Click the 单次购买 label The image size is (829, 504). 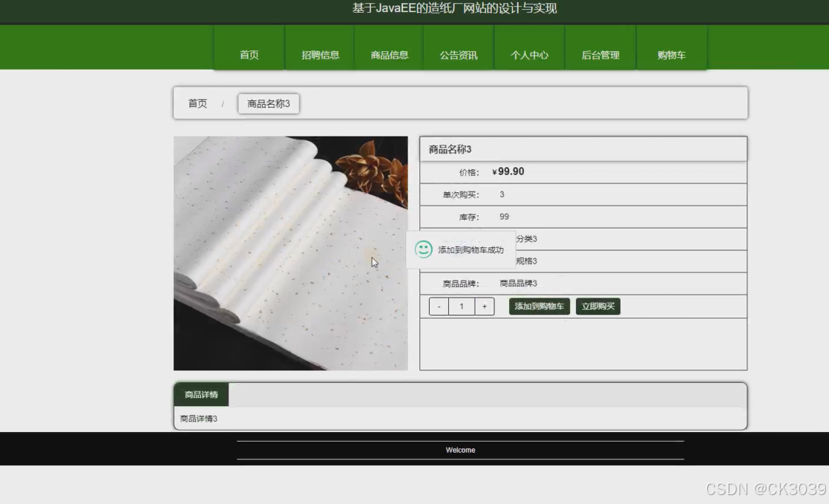tap(461, 194)
